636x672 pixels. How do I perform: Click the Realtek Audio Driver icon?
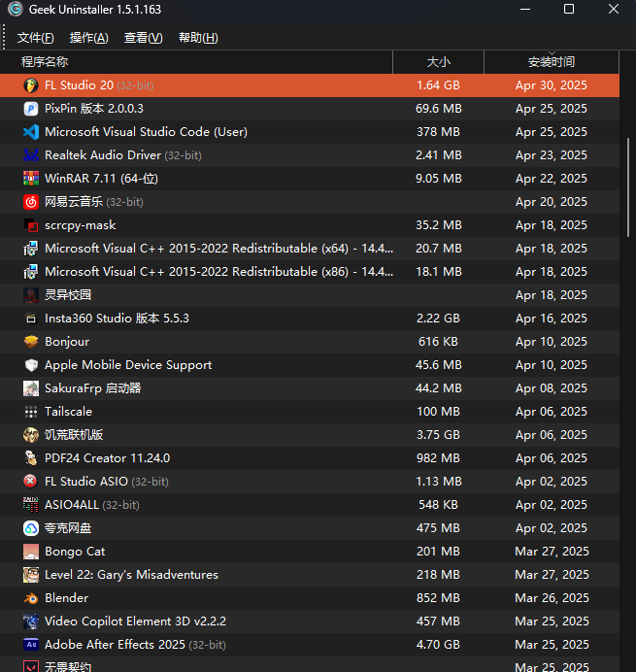point(30,155)
